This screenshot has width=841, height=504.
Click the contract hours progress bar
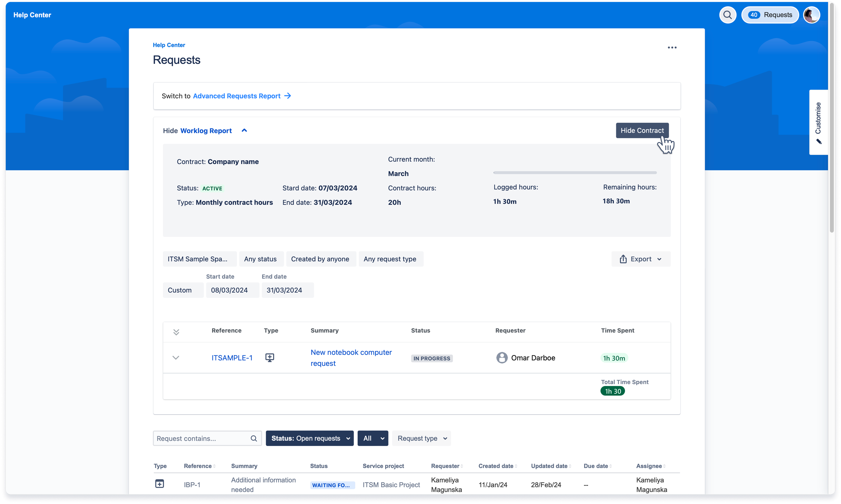click(575, 172)
